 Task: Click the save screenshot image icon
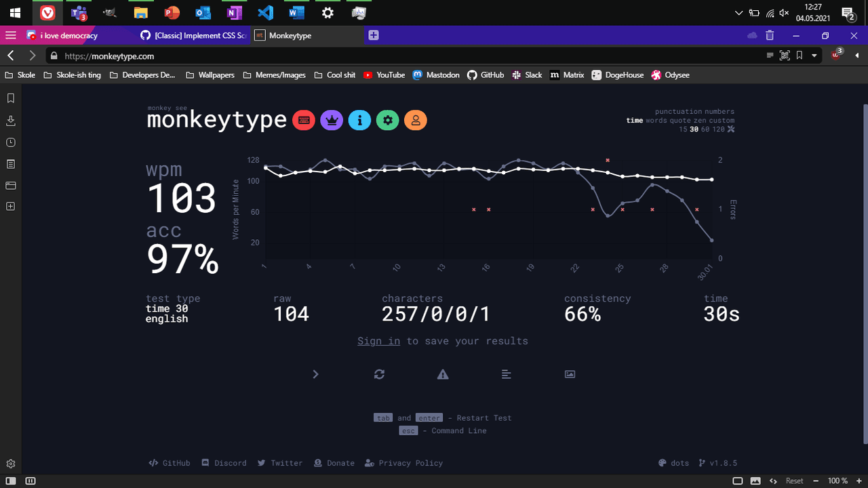point(570,374)
